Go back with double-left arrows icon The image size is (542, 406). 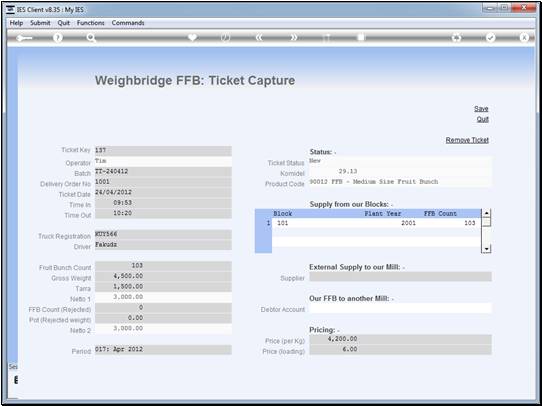pos(259,38)
